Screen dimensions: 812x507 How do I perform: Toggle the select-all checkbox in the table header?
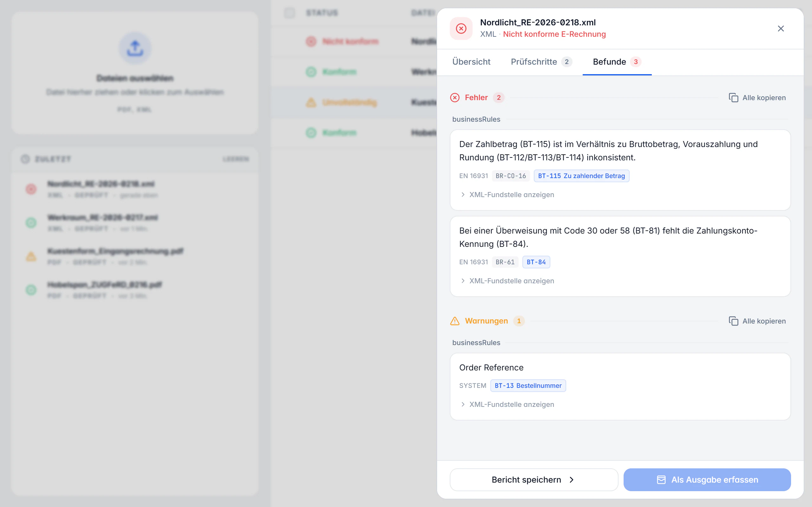289,13
